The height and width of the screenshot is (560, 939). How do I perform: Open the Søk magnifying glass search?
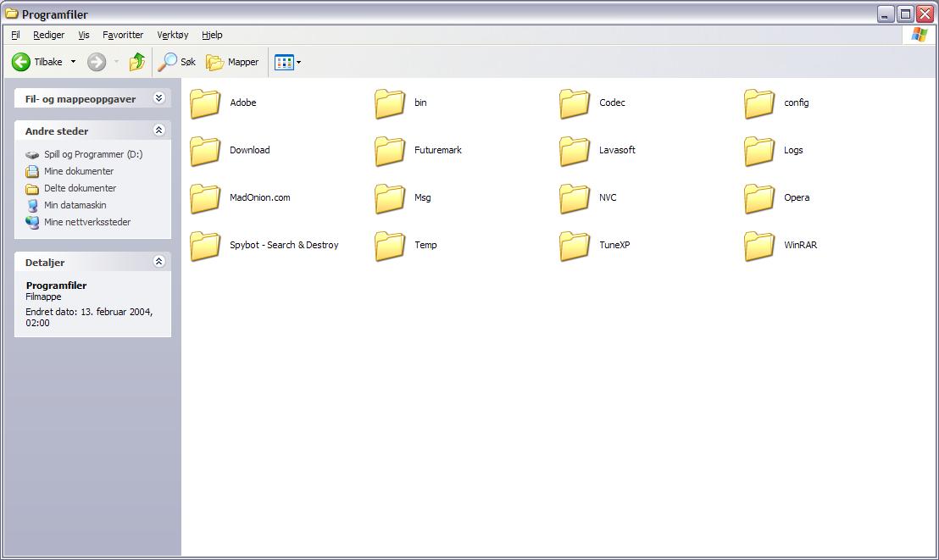tap(177, 62)
